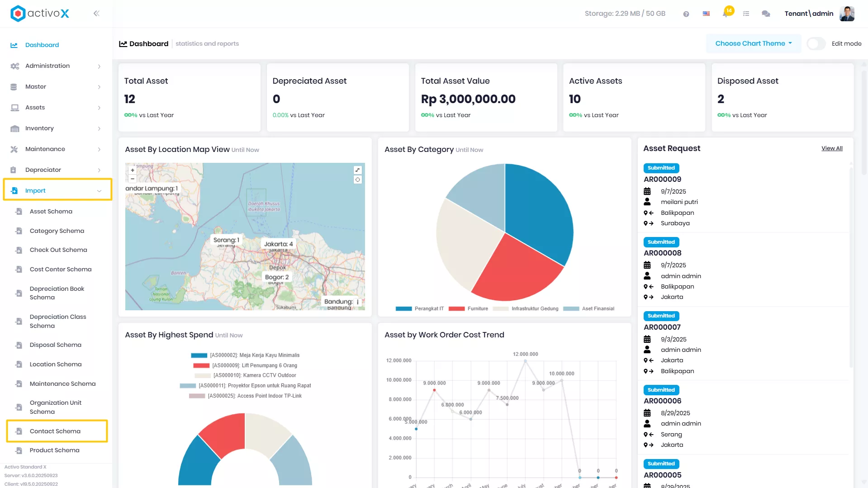The image size is (868, 488).
Task: Click the Master database icon
Action: click(14, 87)
